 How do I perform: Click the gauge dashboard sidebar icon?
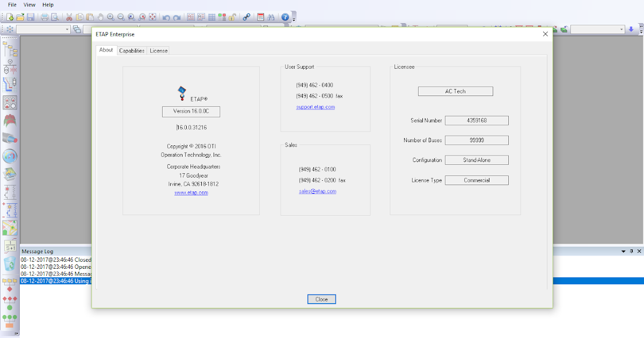point(10,156)
